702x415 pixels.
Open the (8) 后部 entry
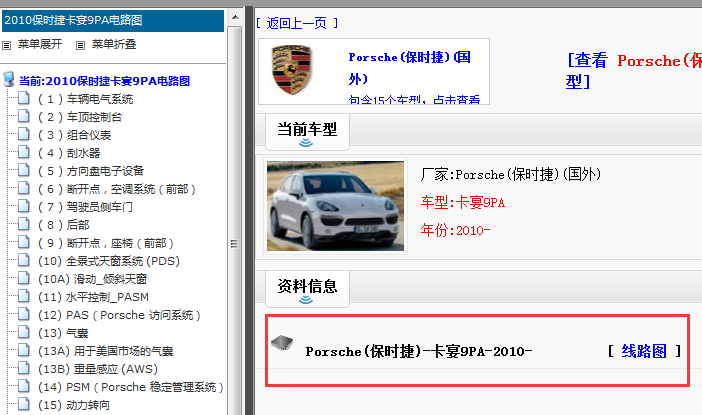click(64, 225)
